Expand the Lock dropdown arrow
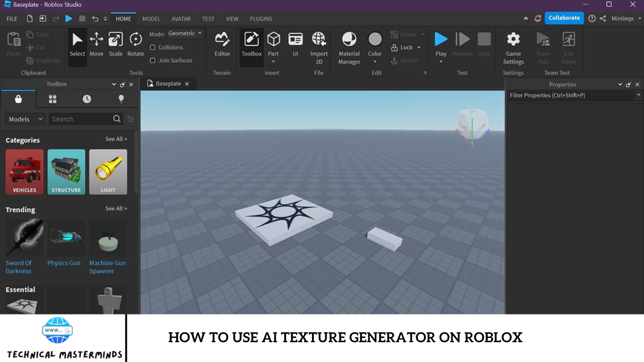Screen dimensions: 644x362 pyautogui.click(x=419, y=48)
